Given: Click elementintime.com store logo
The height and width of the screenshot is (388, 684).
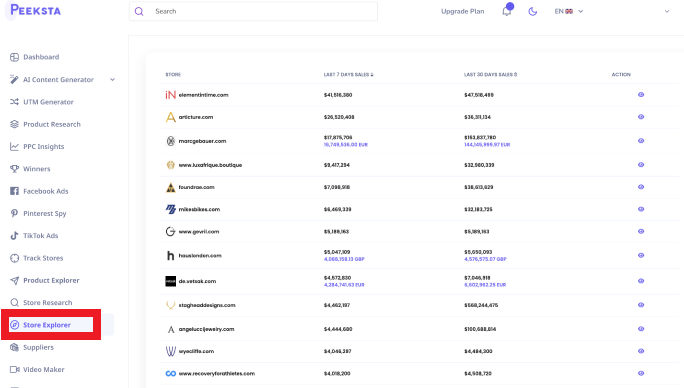Looking at the screenshot, I should point(171,95).
